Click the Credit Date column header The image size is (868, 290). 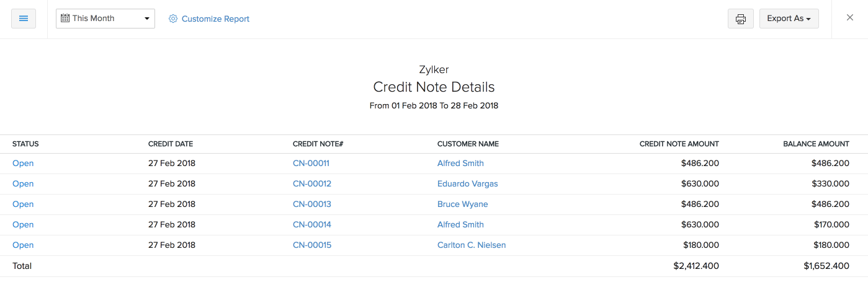pos(171,144)
